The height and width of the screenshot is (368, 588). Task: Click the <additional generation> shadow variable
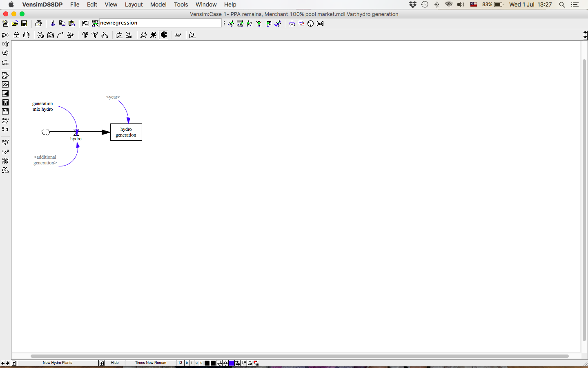[x=45, y=160]
